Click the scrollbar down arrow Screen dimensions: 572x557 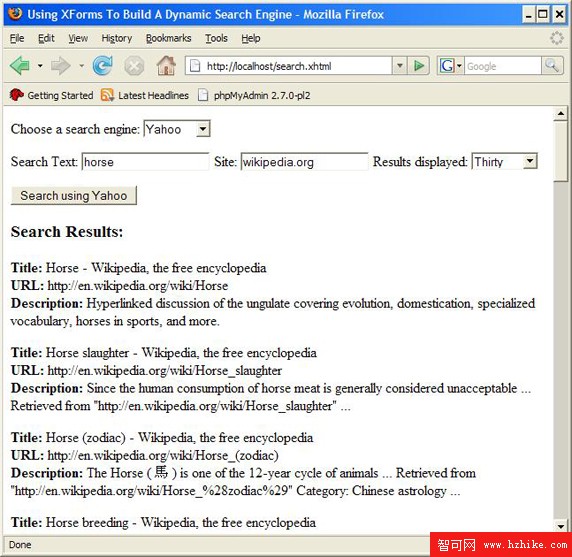coord(561,526)
